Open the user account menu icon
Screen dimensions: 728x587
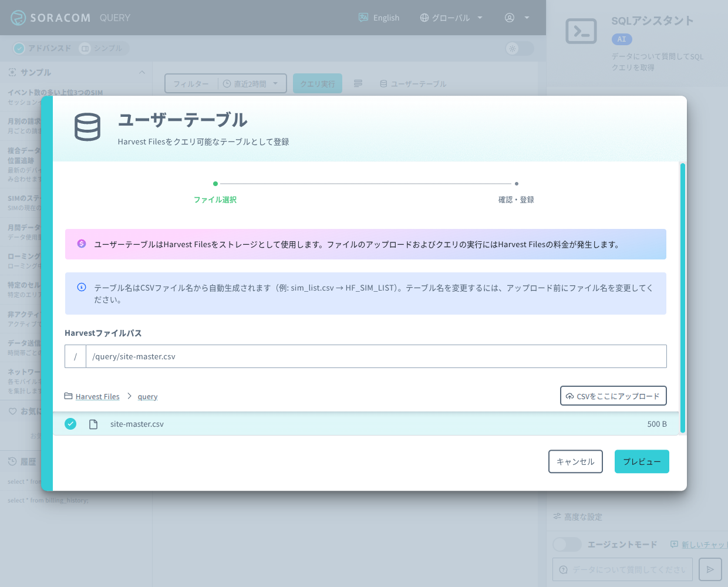[510, 18]
